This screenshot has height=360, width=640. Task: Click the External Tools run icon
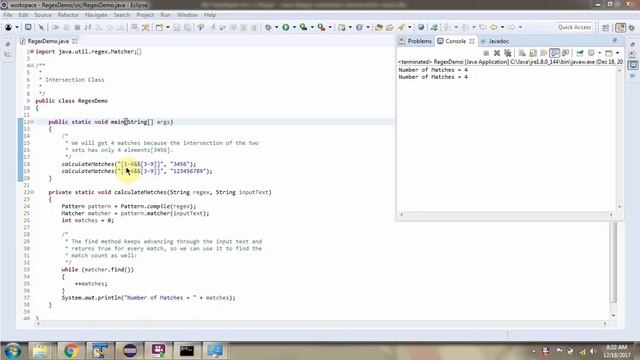tap(322, 27)
